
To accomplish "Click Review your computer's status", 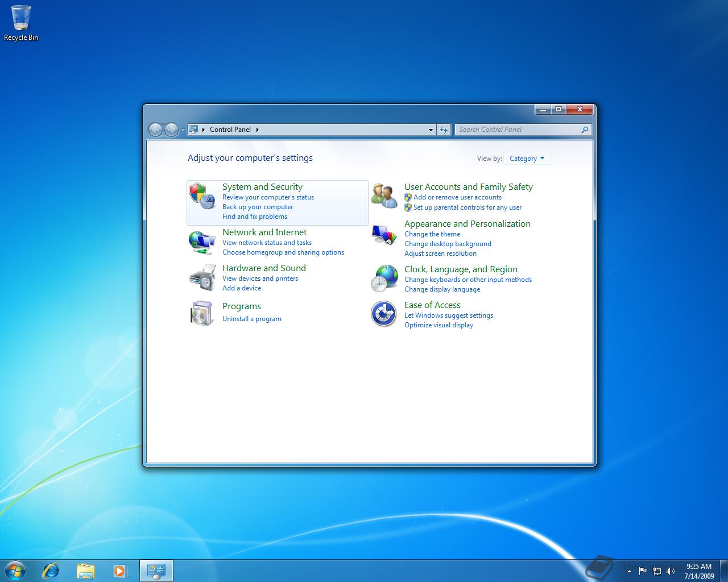I will [x=268, y=197].
